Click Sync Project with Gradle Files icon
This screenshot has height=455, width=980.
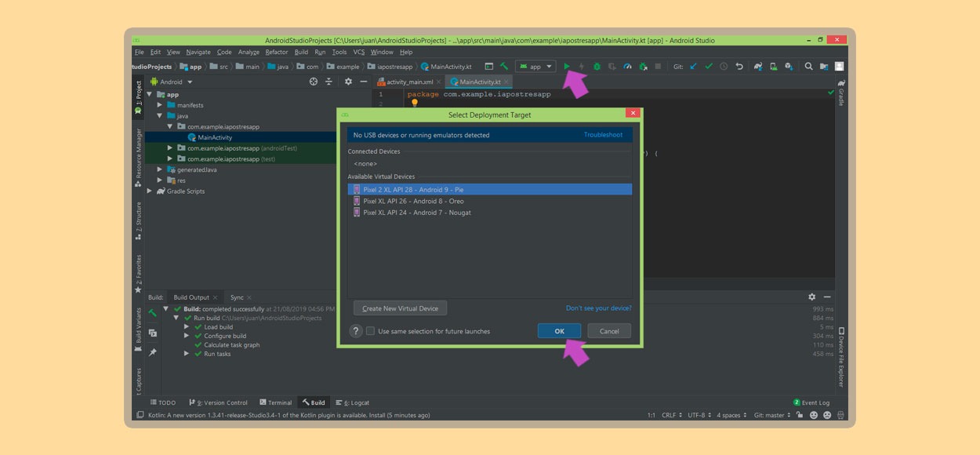(758, 67)
